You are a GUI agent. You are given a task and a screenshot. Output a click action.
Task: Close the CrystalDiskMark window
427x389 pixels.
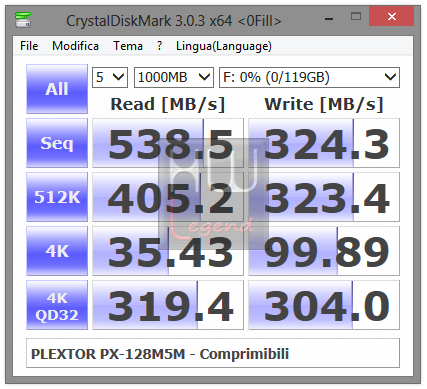(392, 17)
